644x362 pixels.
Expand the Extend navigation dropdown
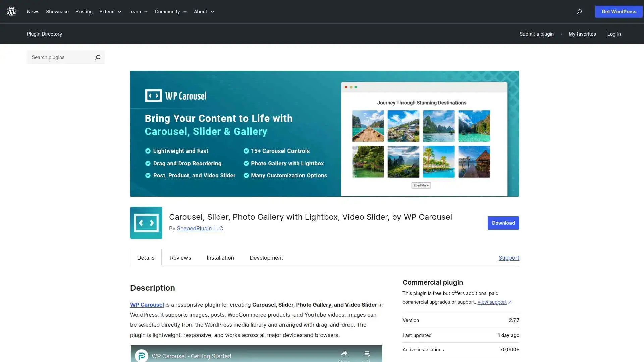point(120,12)
